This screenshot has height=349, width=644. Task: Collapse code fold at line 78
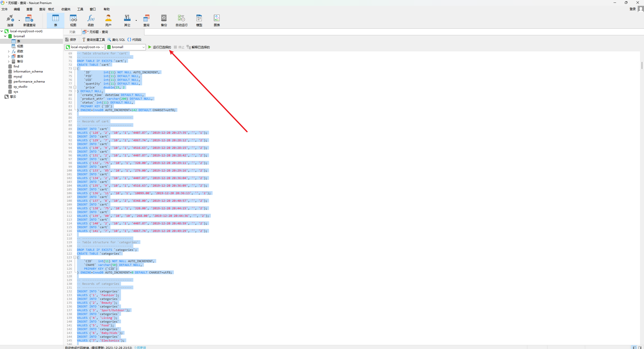coord(75,87)
